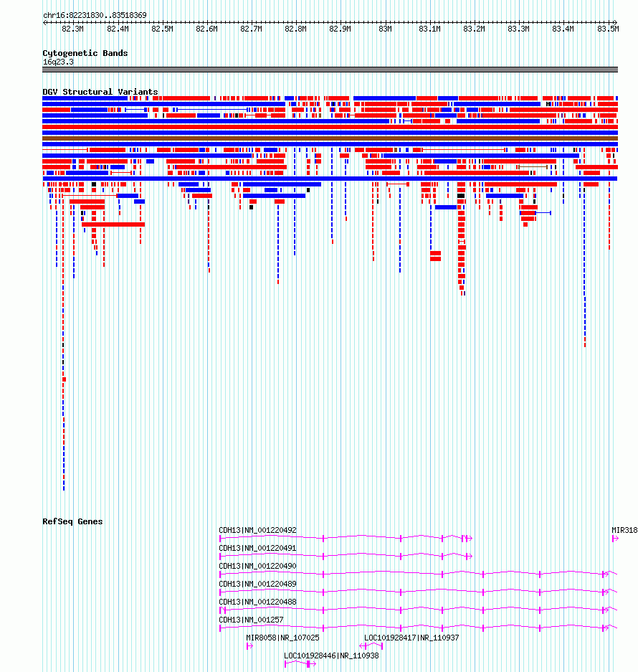The width and height of the screenshot is (638, 672).
Task: Open the CDH13|NM_001220490 transcript label
Action: click(x=258, y=566)
